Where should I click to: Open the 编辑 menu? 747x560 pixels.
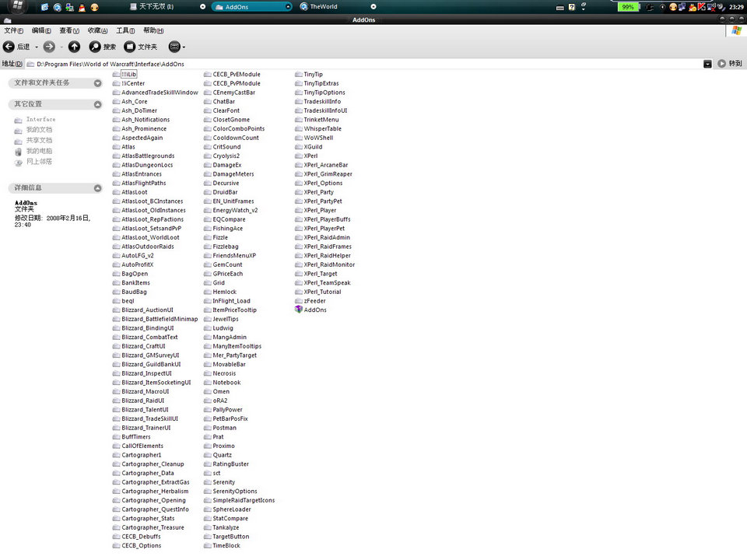[41, 30]
